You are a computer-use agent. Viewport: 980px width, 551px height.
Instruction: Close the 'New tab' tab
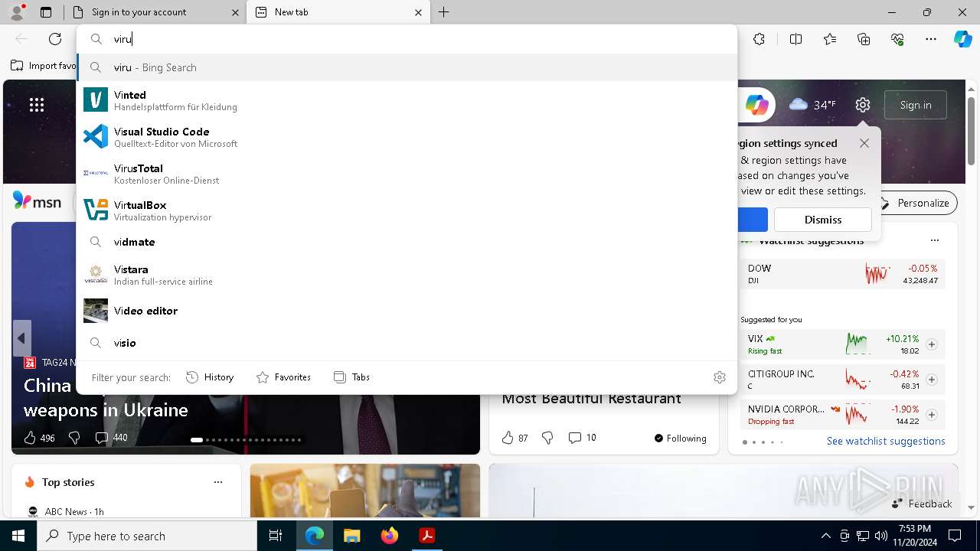419,12
